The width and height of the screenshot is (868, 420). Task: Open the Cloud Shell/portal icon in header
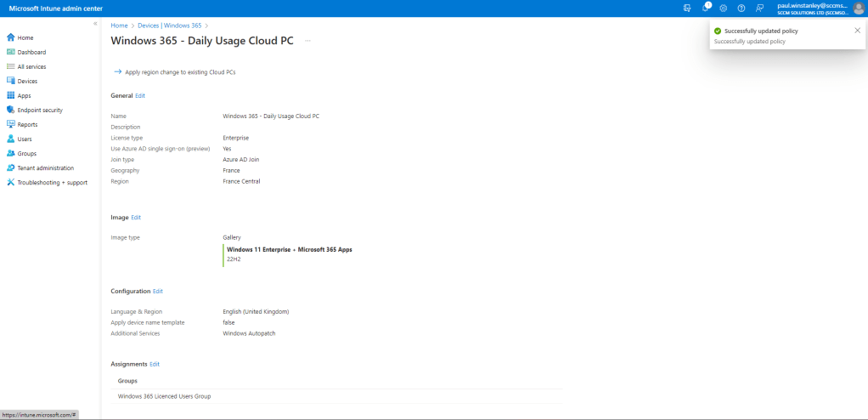tap(687, 8)
